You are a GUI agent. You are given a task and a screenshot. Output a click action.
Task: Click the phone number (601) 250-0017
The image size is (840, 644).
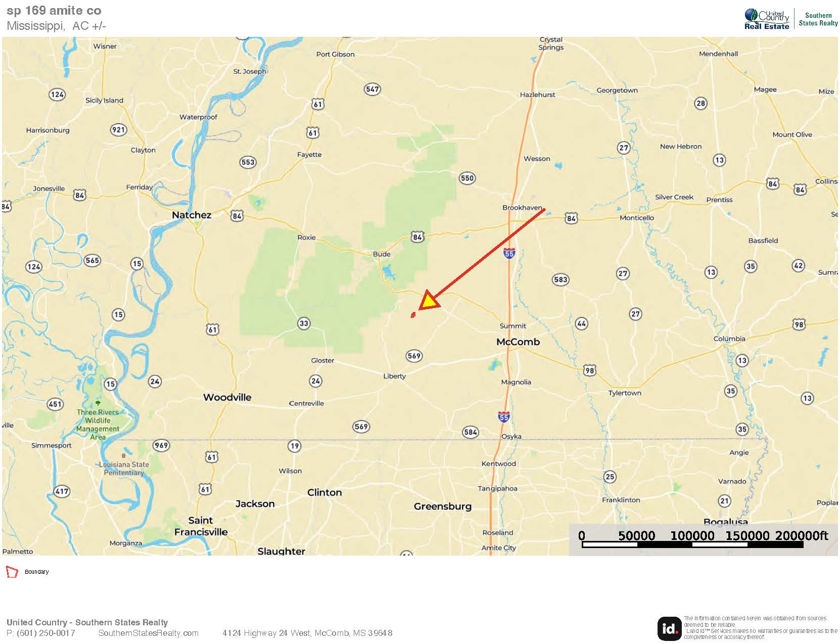point(46,633)
